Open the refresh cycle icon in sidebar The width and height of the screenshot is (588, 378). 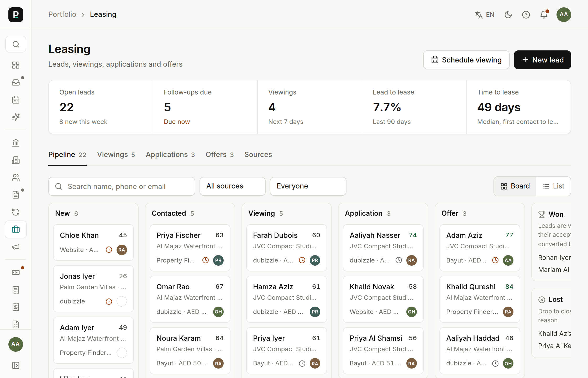point(16,212)
